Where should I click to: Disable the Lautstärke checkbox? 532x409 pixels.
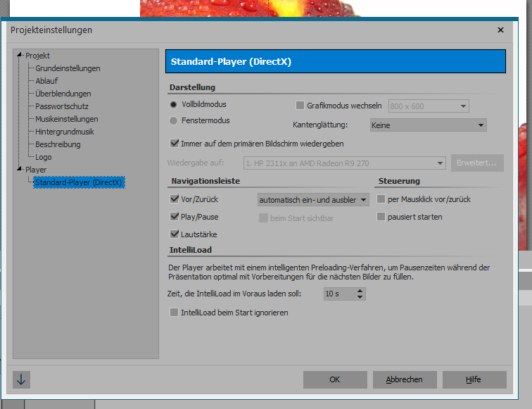point(175,234)
